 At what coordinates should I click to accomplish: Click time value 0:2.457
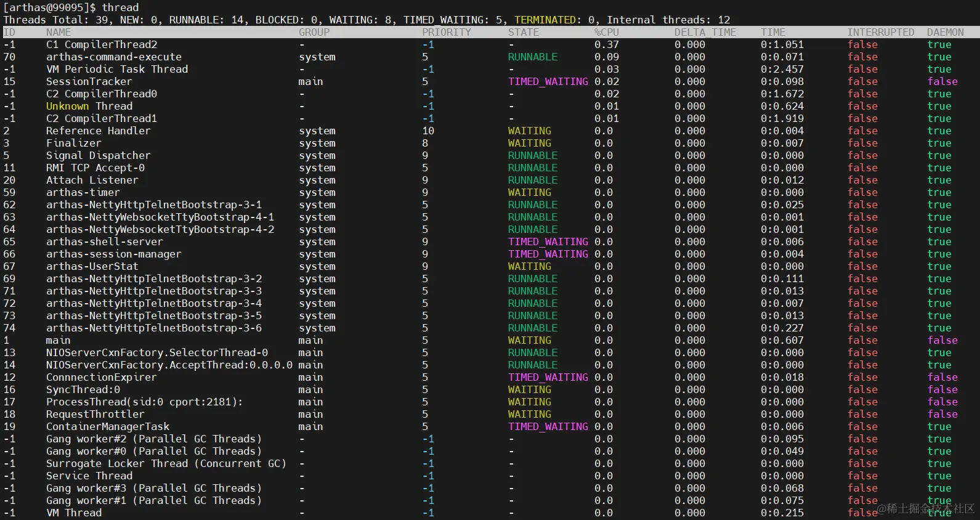tap(782, 69)
